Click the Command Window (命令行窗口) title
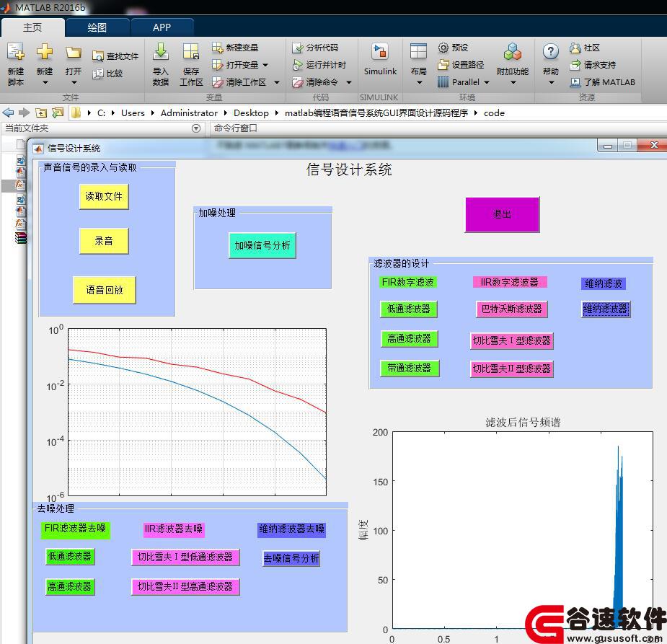667x644 pixels. pos(235,128)
